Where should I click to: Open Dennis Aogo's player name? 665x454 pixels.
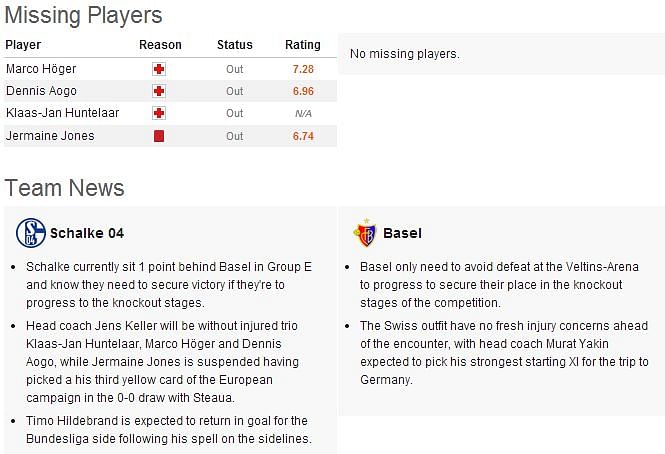coord(42,91)
